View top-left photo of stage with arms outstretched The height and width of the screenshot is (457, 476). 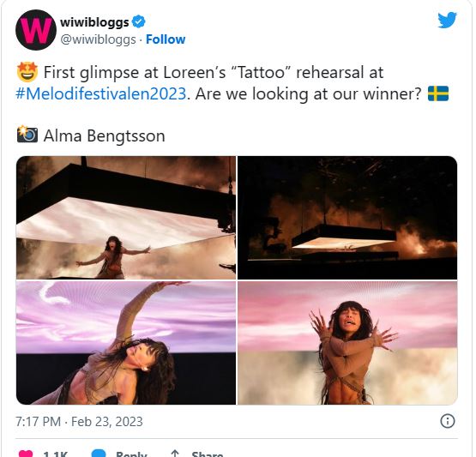click(126, 218)
